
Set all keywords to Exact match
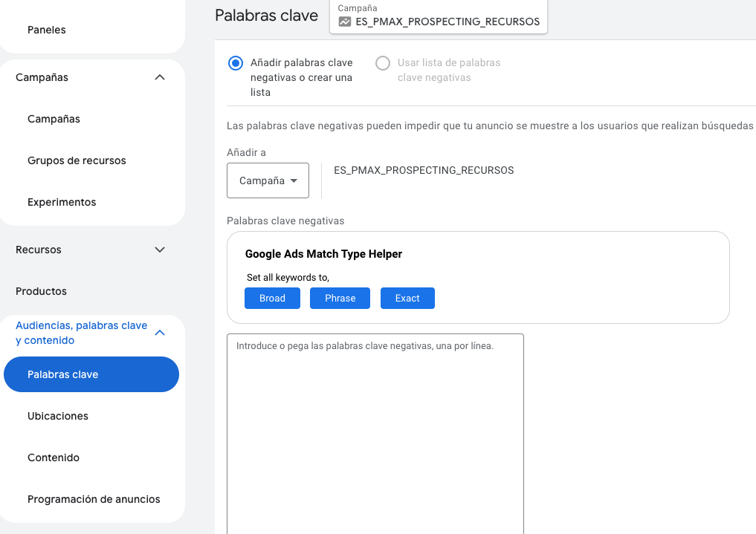pyautogui.click(x=407, y=298)
